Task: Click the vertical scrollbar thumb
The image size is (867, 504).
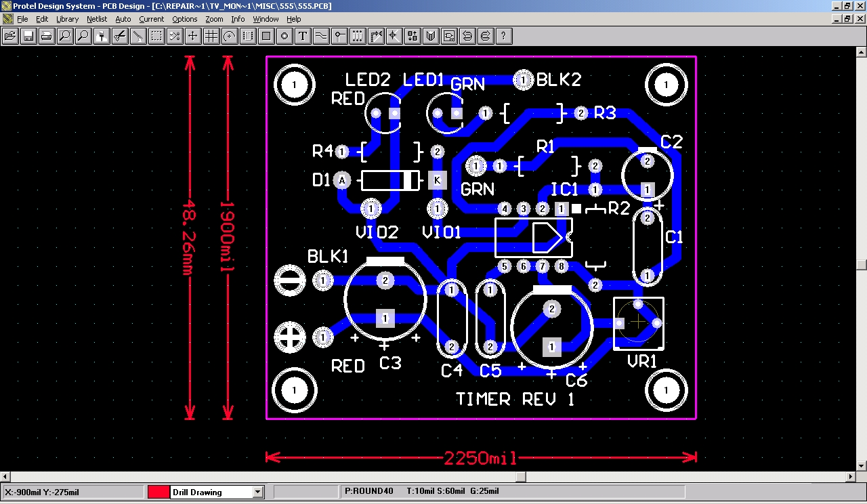Action: click(862, 264)
